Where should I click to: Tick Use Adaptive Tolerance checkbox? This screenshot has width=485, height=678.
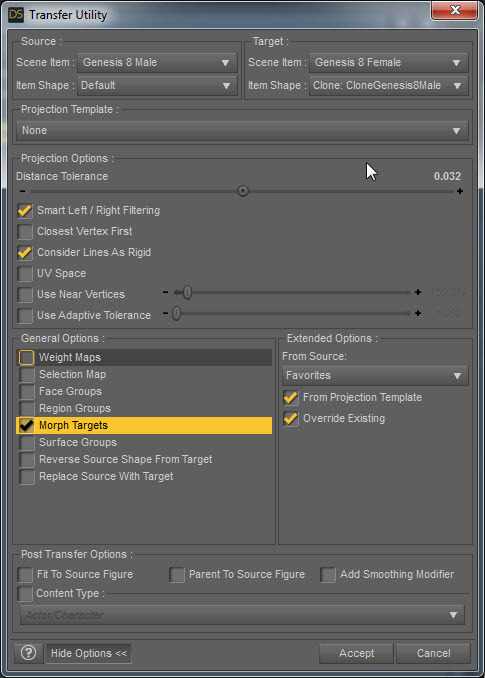[25, 315]
